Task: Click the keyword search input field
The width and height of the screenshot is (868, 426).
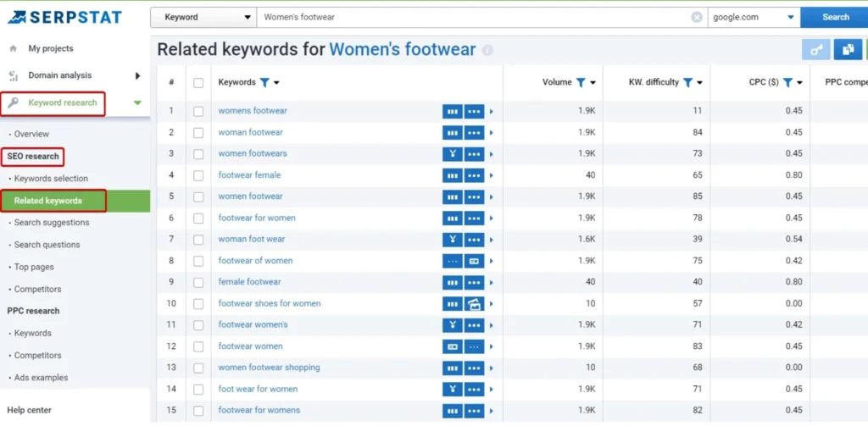Action: pyautogui.click(x=475, y=17)
